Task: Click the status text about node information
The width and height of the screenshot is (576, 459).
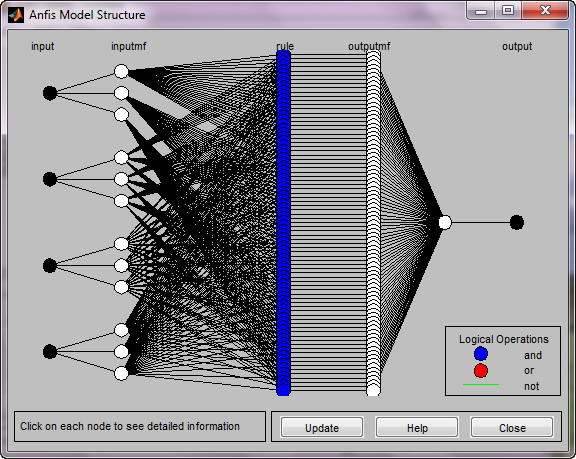Action: tap(130, 426)
